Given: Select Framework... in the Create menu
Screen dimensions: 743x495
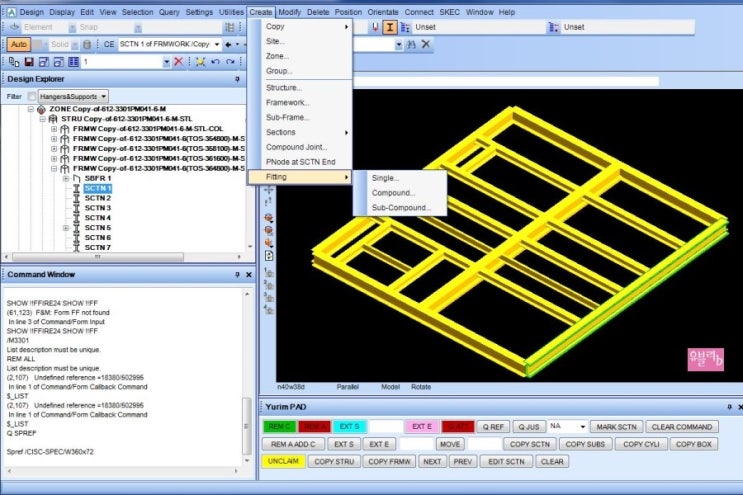Looking at the screenshot, I should [300, 102].
